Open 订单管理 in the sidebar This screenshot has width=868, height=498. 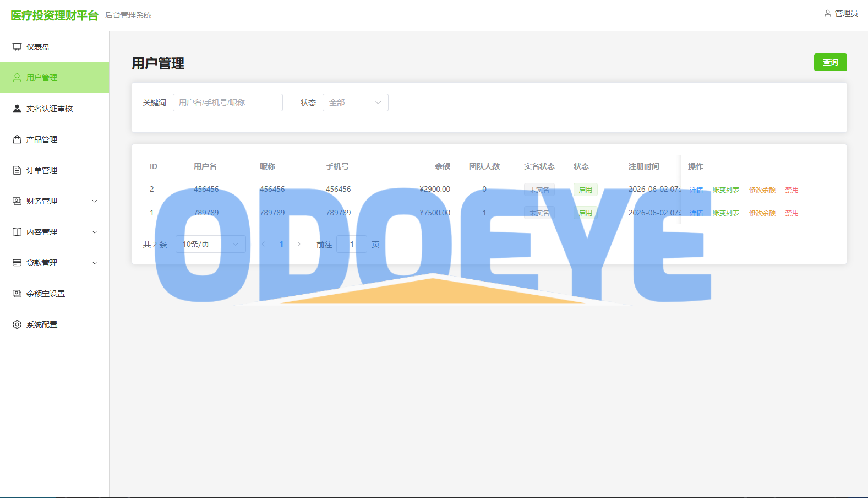pos(54,170)
